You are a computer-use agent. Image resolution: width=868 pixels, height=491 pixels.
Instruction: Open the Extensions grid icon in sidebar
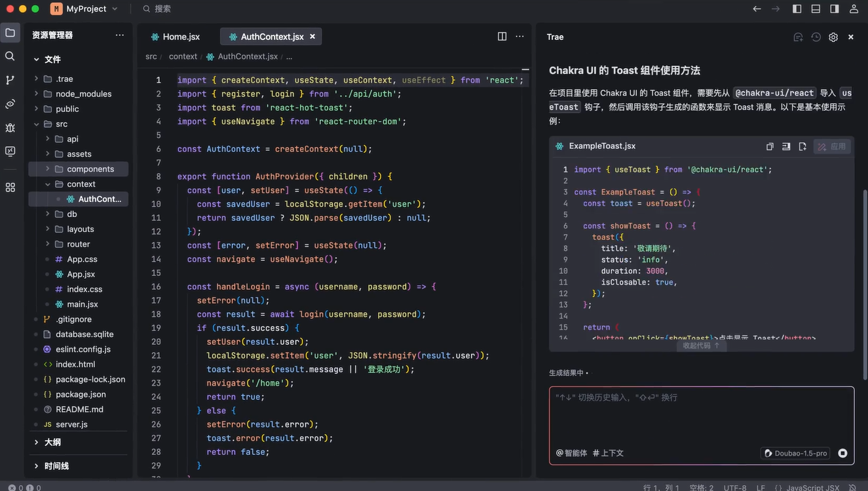pyautogui.click(x=10, y=187)
